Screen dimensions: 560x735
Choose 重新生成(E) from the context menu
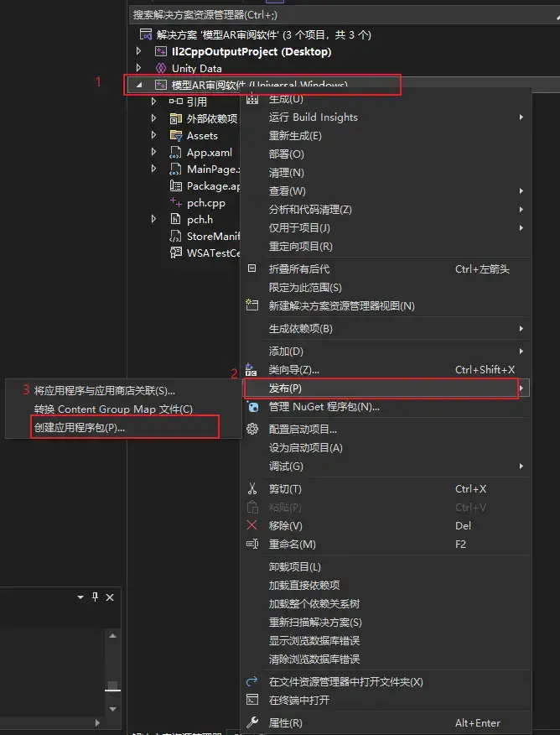pos(386,136)
